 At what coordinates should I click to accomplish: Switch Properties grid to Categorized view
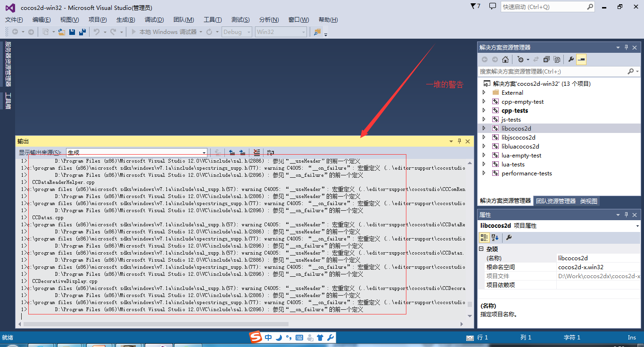tap(484, 238)
